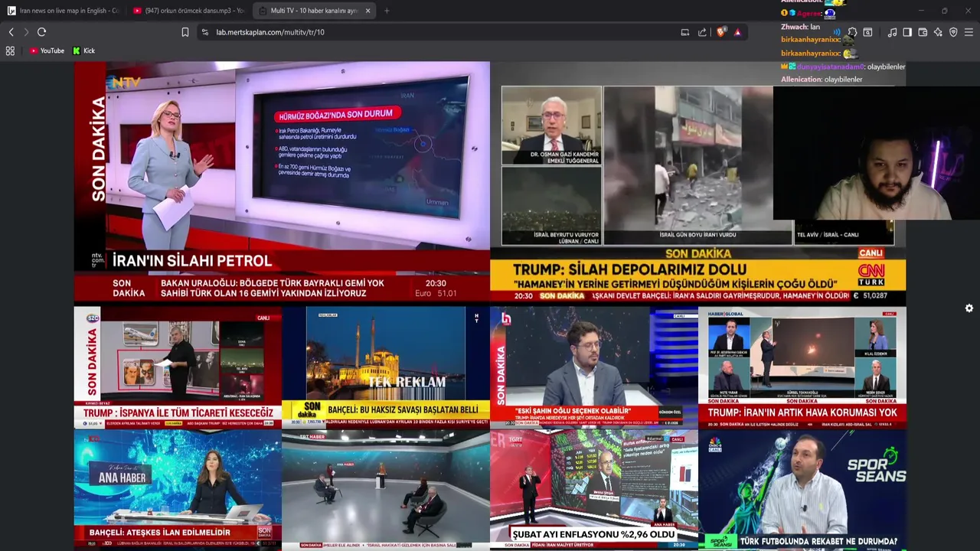This screenshot has width=980, height=551.
Task: Go back to the previous page
Action: 11,32
